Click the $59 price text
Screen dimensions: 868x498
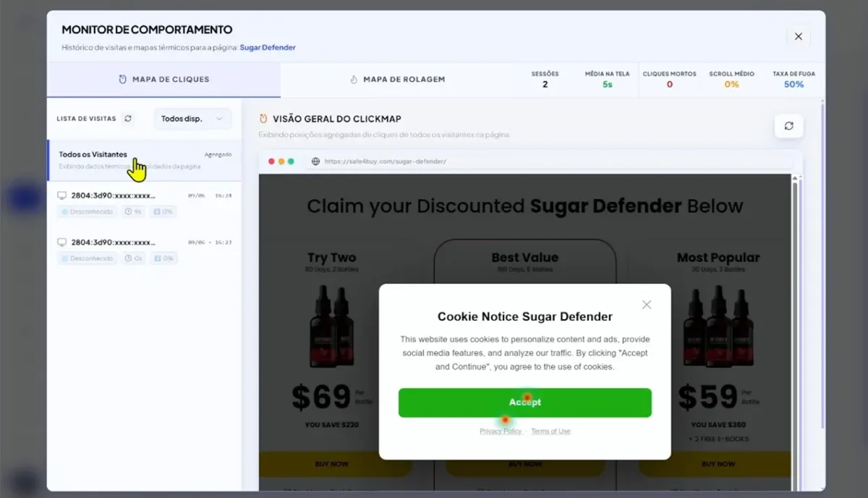707,397
